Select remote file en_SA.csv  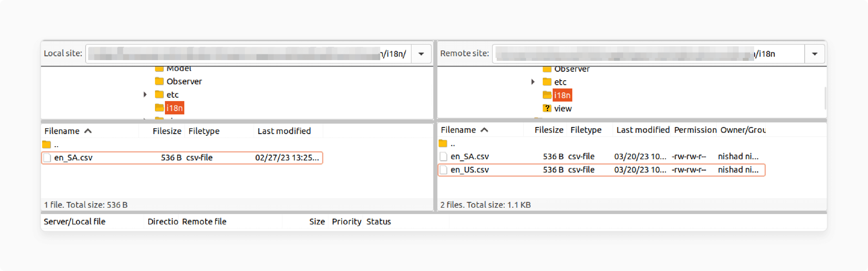[601, 157]
